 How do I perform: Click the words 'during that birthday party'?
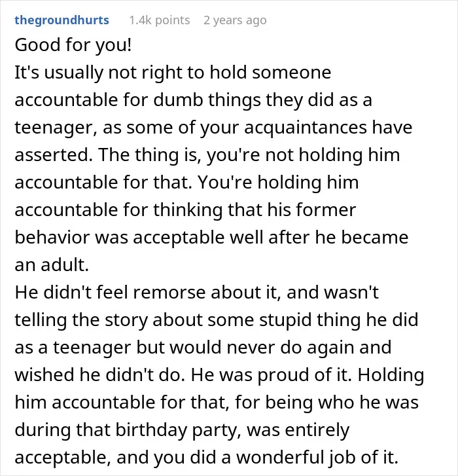coord(128,430)
